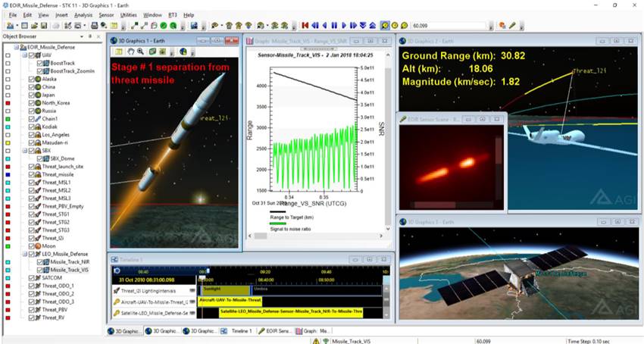Select Missile_Track_VIS in Object Browser
644x344 pixels.
point(69,270)
